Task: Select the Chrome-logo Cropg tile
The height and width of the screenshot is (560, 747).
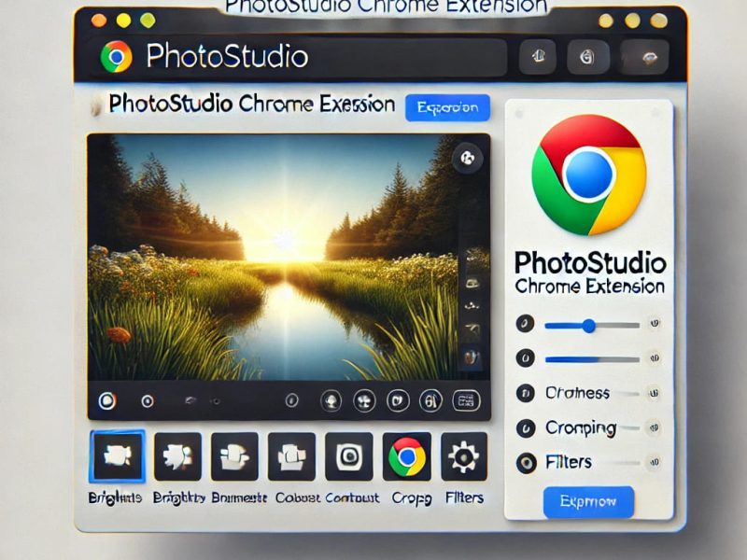Action: click(x=407, y=456)
